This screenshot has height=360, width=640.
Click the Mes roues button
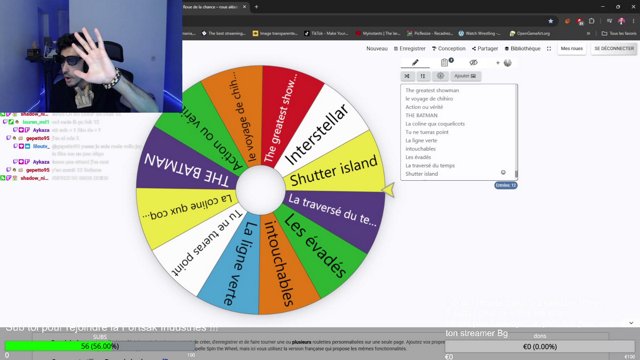coord(571,49)
